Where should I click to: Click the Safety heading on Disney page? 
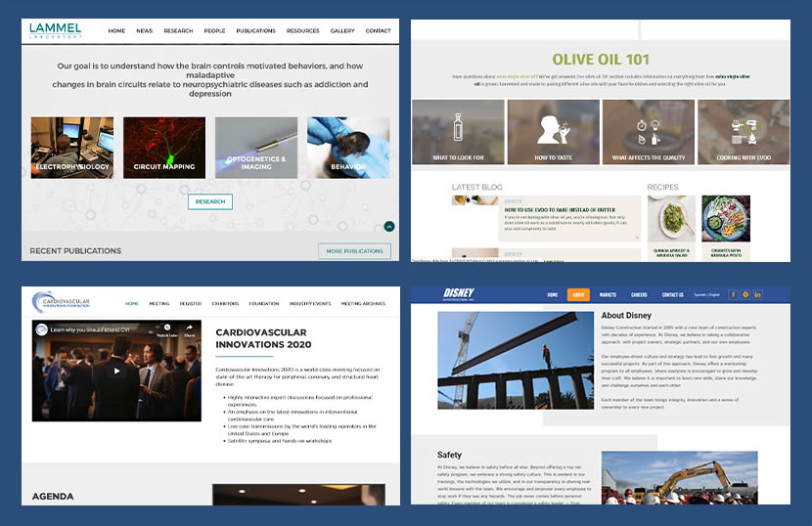pos(449,455)
